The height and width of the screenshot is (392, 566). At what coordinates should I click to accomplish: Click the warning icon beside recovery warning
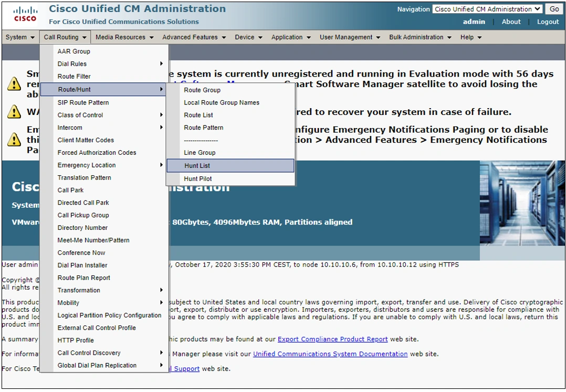[x=14, y=111]
